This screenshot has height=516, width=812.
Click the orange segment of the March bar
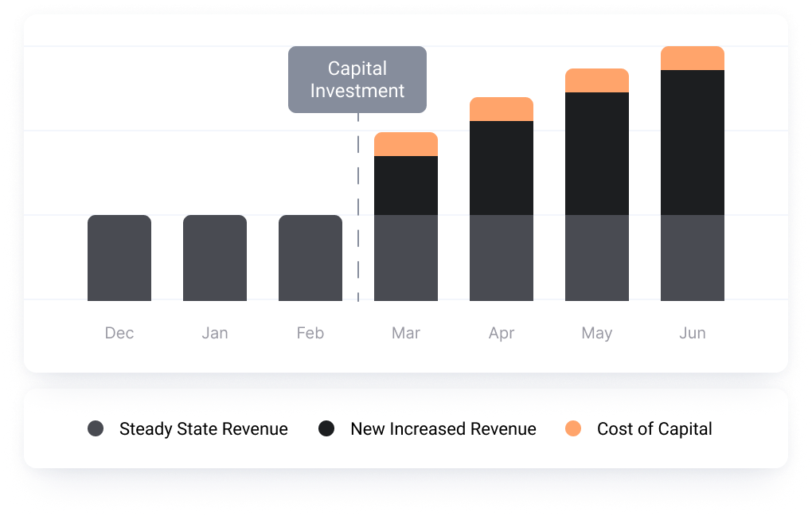pos(406,144)
